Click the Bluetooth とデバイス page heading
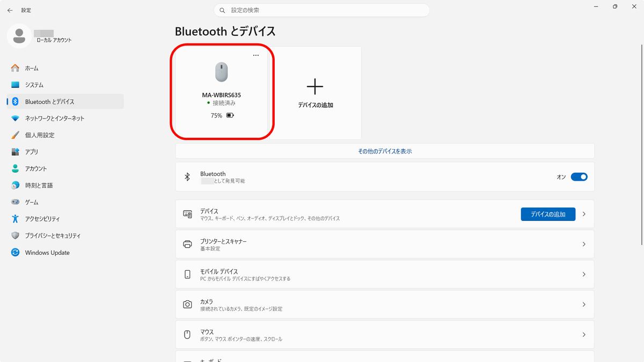 [225, 32]
